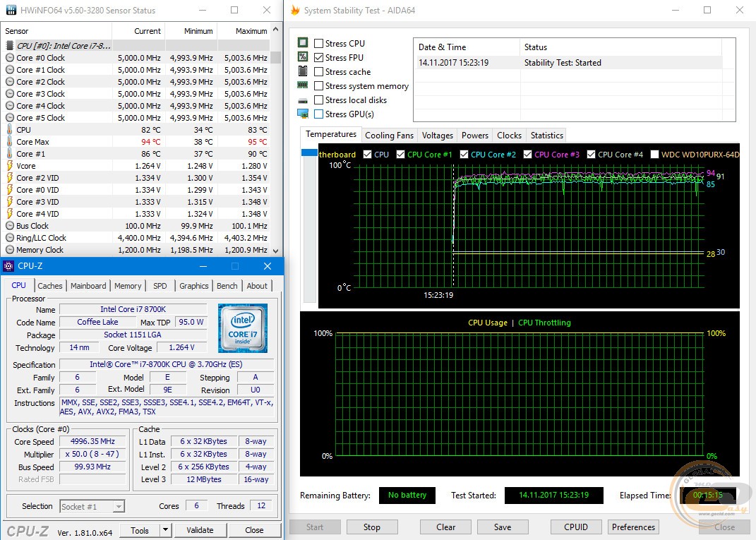Screen dimensions: 756x540
Task: Open the Caches tab in CPU-Z
Action: 50,286
